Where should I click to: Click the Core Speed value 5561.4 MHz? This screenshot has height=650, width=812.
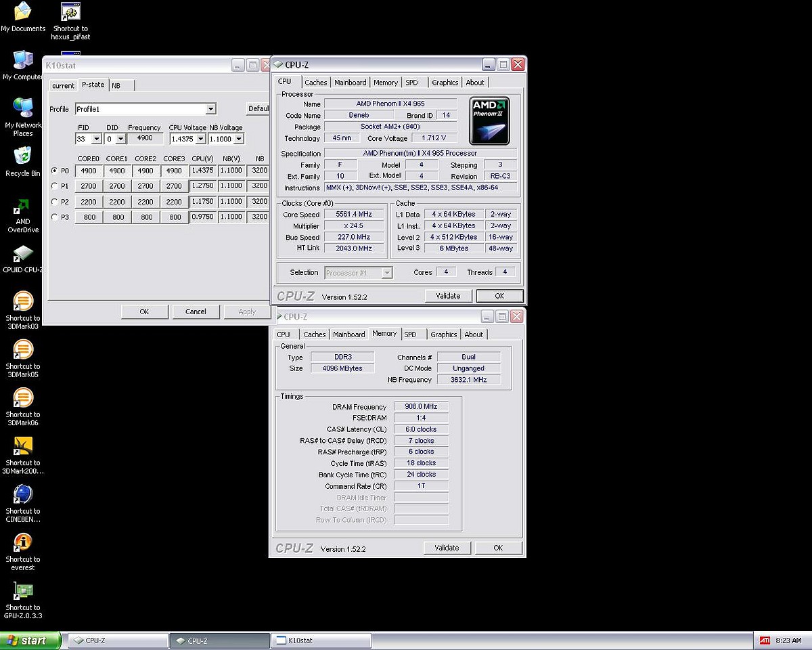click(355, 215)
